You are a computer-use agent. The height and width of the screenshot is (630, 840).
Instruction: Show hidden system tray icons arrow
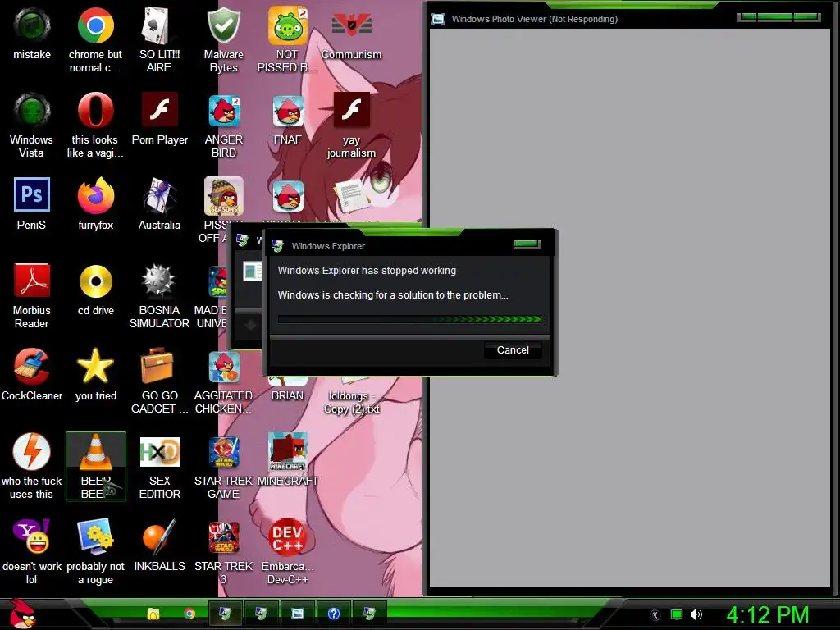click(x=655, y=615)
